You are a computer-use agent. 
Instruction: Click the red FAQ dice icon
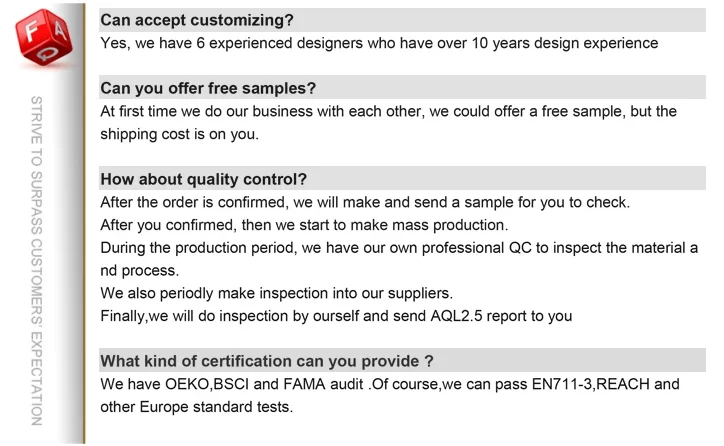[43, 42]
